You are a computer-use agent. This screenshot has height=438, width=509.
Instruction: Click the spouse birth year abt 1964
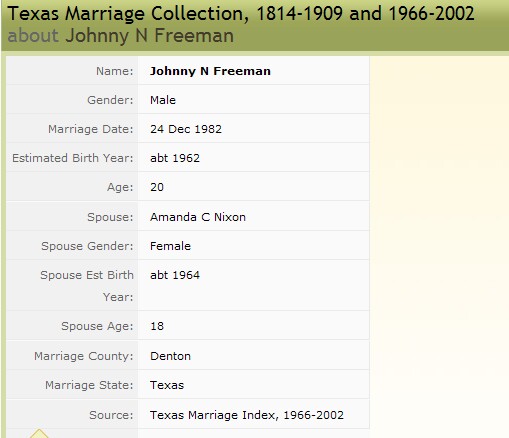(175, 275)
